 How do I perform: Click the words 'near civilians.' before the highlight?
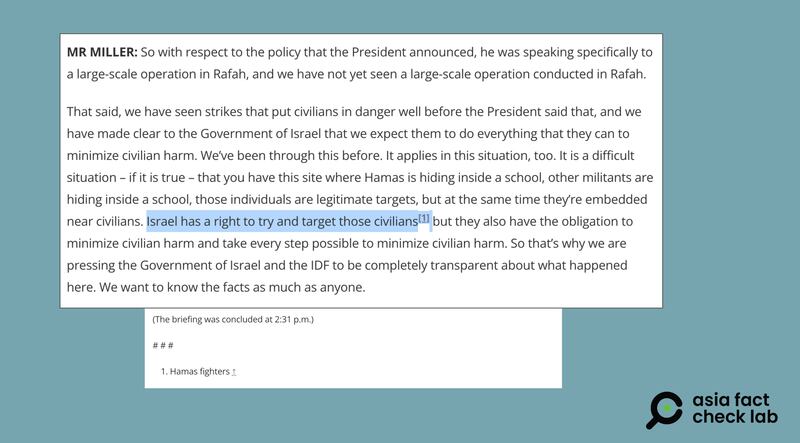[104, 221]
